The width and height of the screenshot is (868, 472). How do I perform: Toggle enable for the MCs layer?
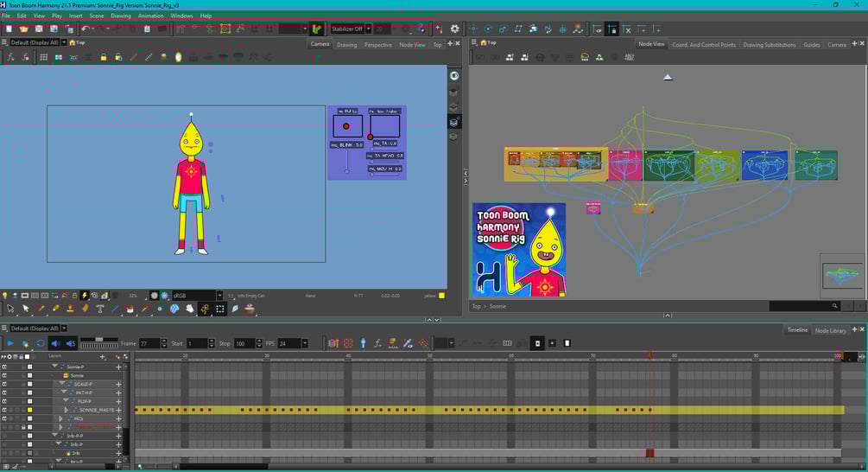pyautogui.click(x=4, y=418)
